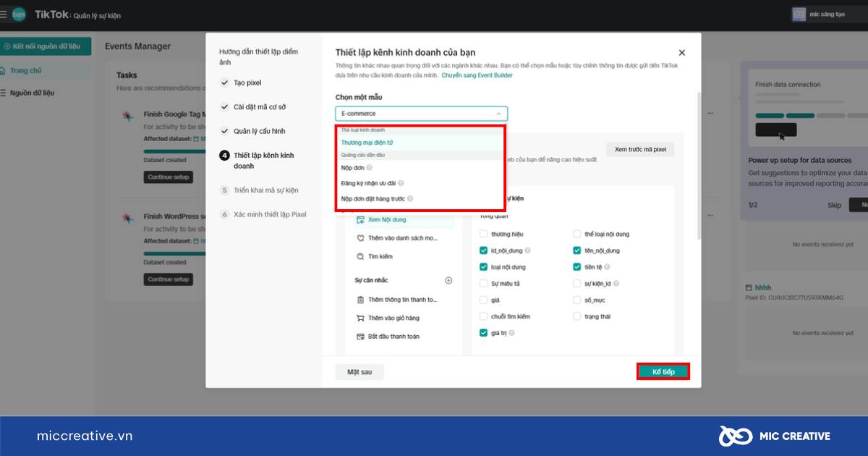Click Continue setup under Finish WordPress
Image resolution: width=868 pixels, height=456 pixels.
169,279
